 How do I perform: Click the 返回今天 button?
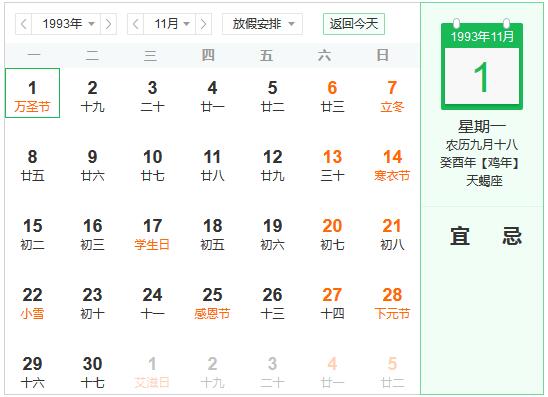pos(354,24)
